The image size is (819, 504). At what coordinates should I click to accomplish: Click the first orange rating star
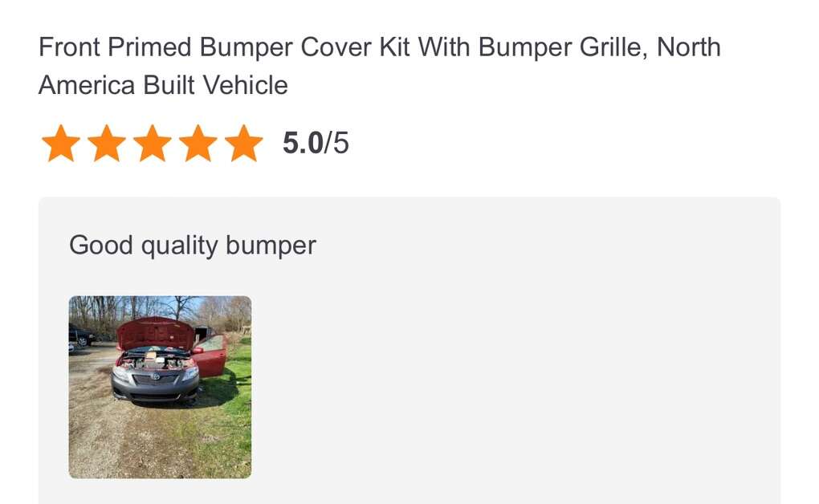tap(61, 144)
